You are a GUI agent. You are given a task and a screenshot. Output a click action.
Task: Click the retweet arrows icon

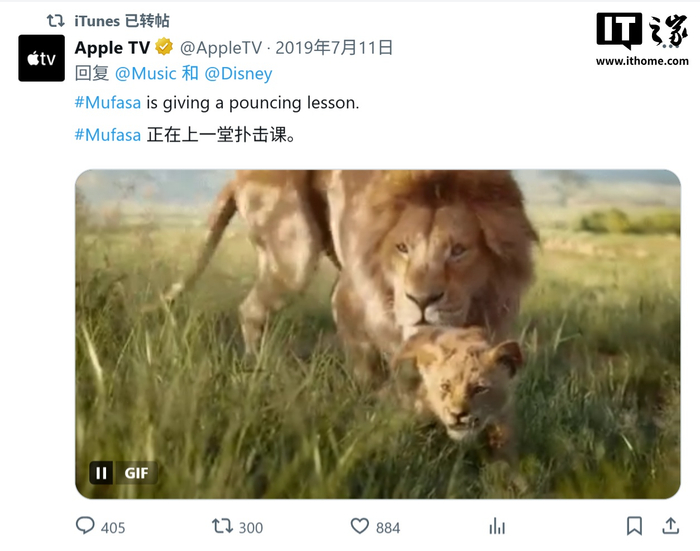(x=222, y=526)
